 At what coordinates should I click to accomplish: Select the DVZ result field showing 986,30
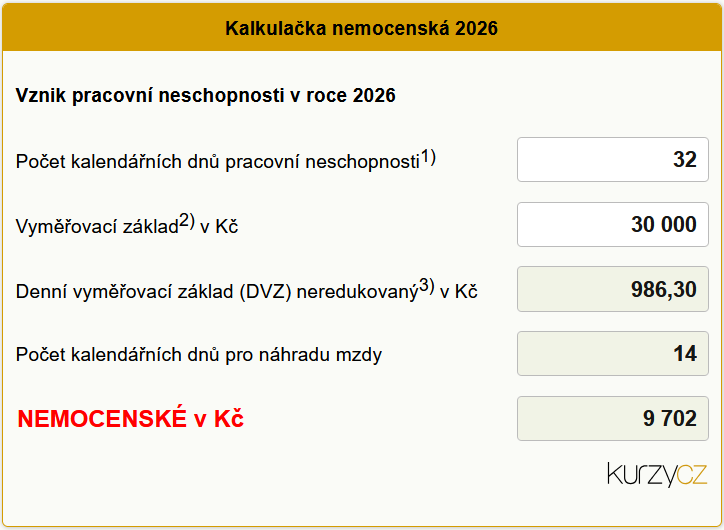pyautogui.click(x=612, y=290)
